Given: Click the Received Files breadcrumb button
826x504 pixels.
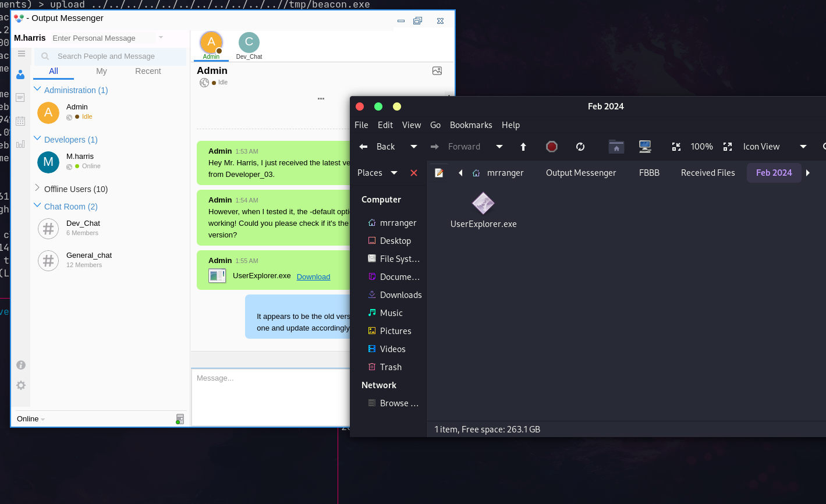Looking at the screenshot, I should point(708,173).
